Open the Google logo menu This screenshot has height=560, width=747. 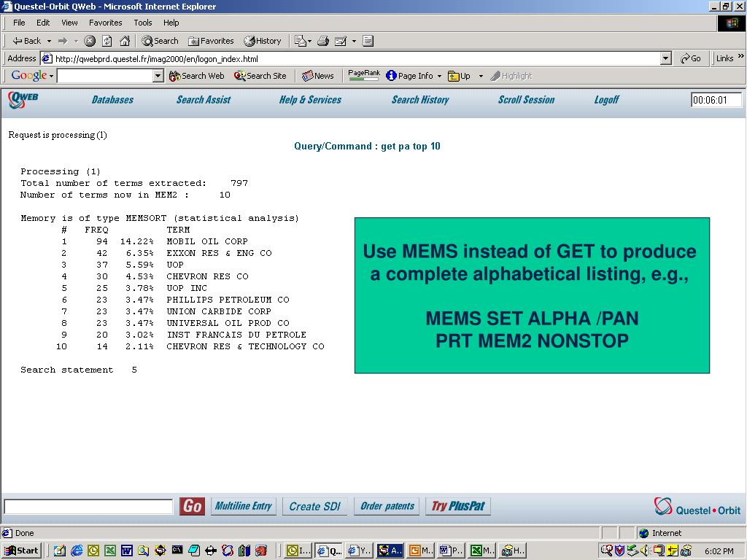pos(32,75)
